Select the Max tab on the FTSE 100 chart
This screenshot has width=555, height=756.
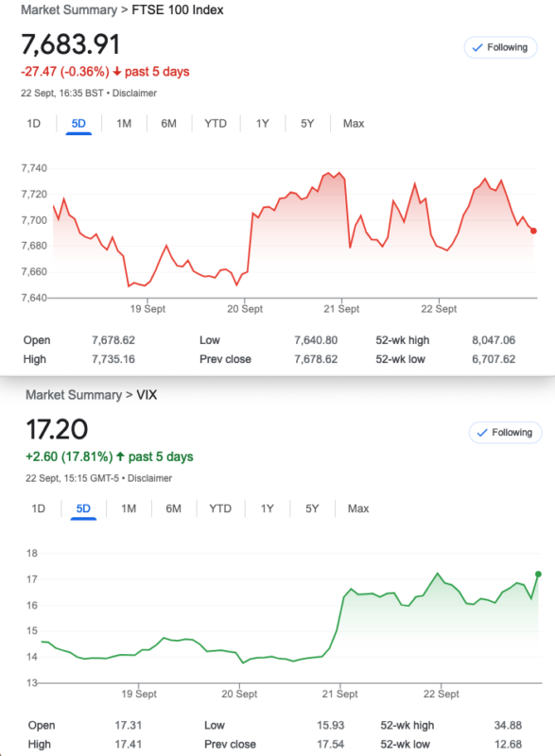pyautogui.click(x=354, y=124)
